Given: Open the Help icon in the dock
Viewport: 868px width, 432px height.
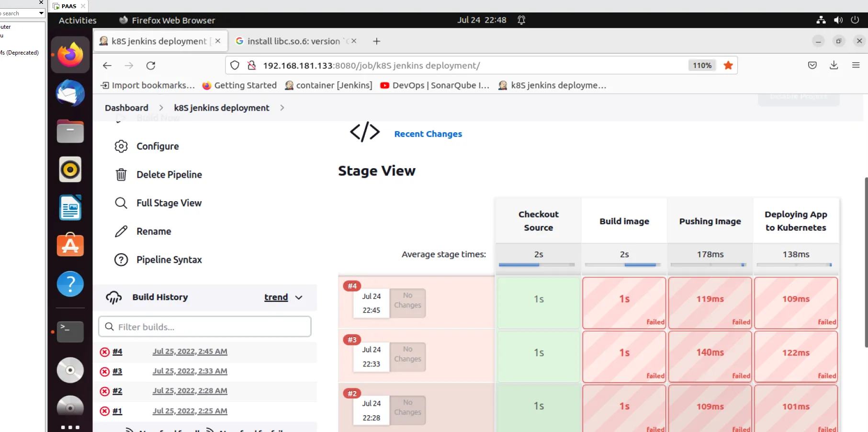Looking at the screenshot, I should click(x=70, y=284).
